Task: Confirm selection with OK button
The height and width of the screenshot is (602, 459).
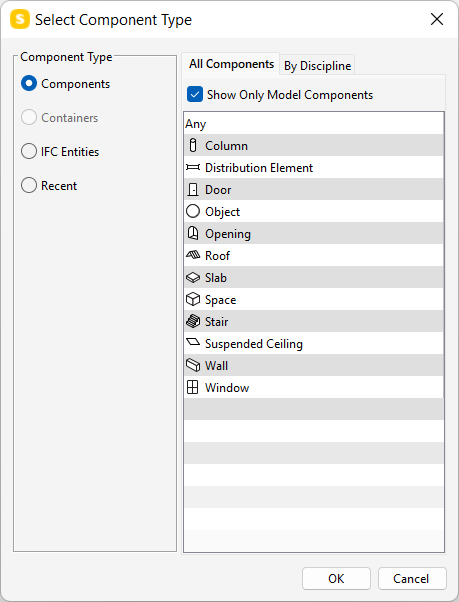Action: pyautogui.click(x=336, y=578)
